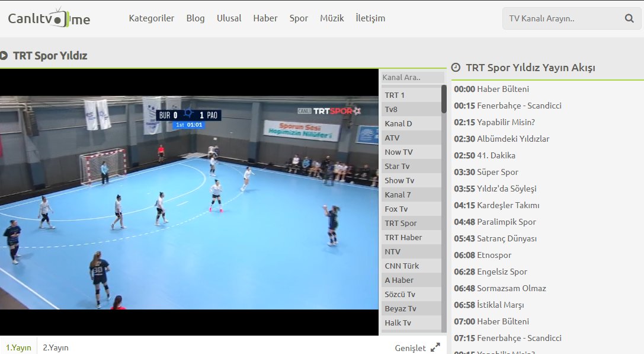Open the Kategoriler menu
The image size is (644, 354).
click(x=152, y=18)
